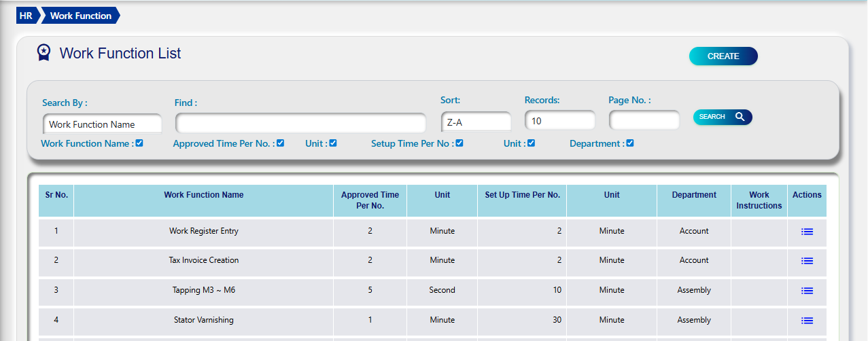868x341 pixels.
Task: Disable the Setup Time Per No checkbox
Action: (x=459, y=143)
